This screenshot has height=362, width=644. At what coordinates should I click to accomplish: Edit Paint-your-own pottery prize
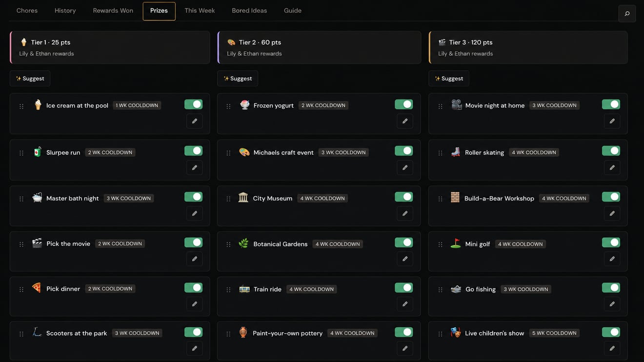[404, 348]
